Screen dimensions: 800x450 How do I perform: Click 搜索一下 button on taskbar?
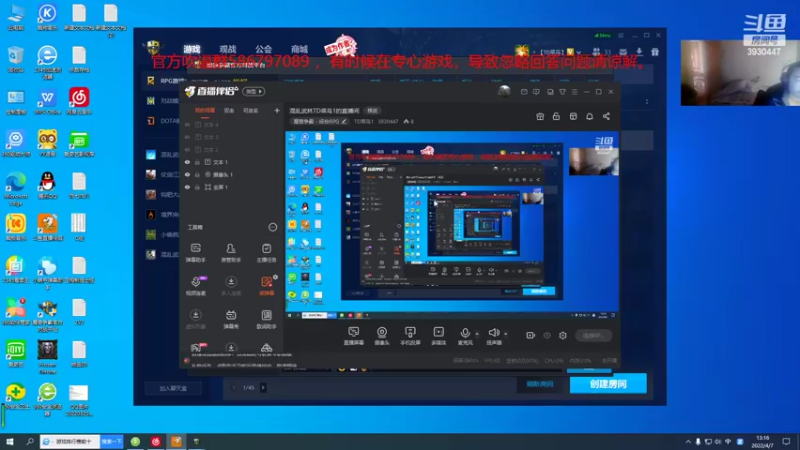pos(111,441)
